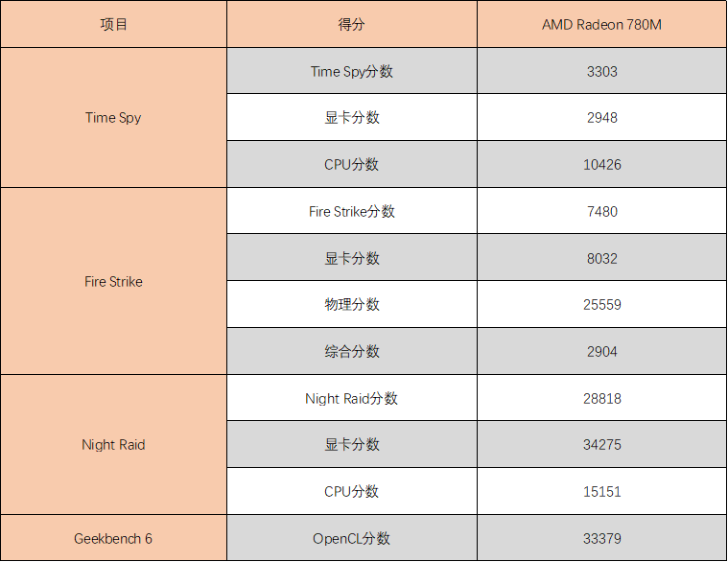This screenshot has width=728, height=562.
Task: Select the 得分 column header
Action: coord(352,24)
